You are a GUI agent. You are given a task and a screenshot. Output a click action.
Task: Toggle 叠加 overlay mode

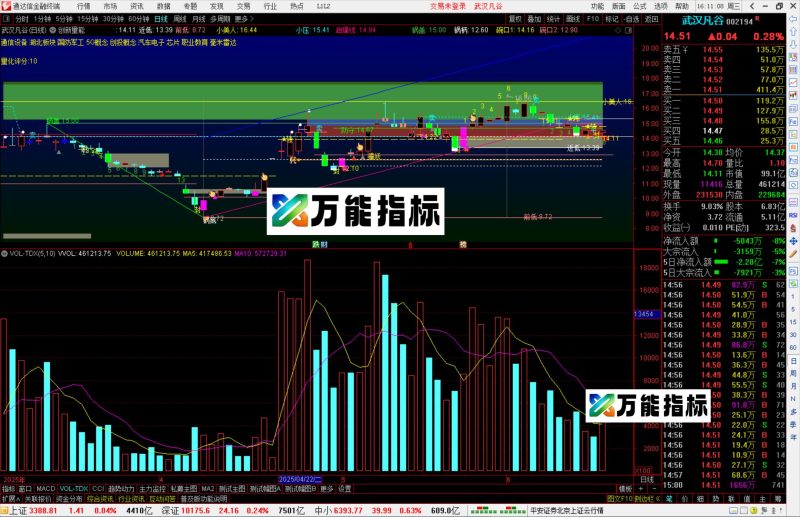pyautogui.click(x=534, y=19)
